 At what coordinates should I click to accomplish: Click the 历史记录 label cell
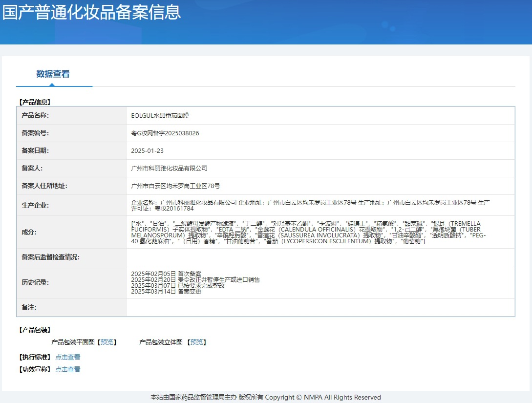(71, 282)
